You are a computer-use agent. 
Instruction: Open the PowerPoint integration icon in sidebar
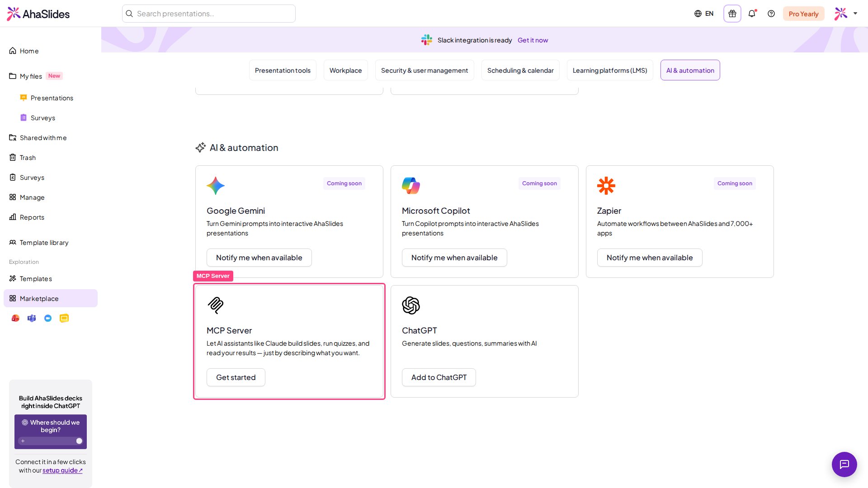click(15, 318)
